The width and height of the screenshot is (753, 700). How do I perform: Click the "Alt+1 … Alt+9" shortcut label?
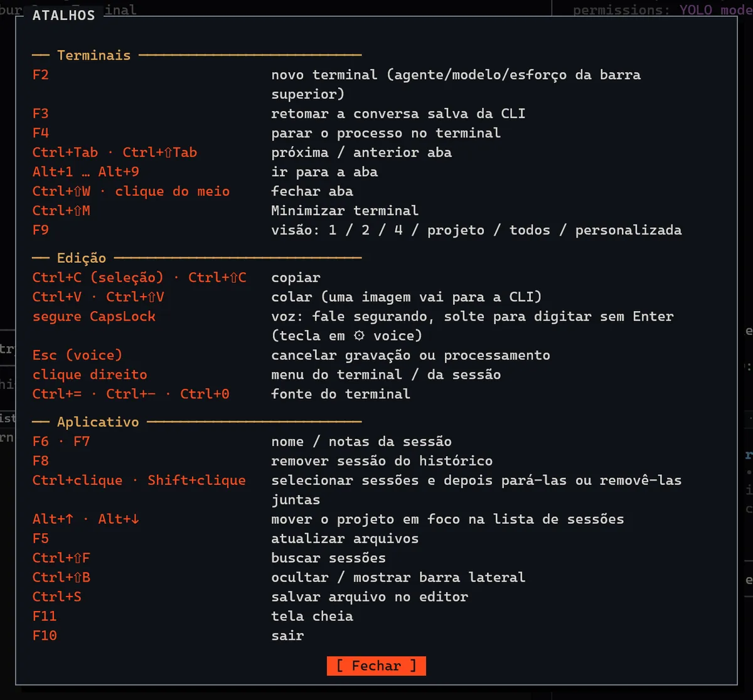pyautogui.click(x=86, y=172)
